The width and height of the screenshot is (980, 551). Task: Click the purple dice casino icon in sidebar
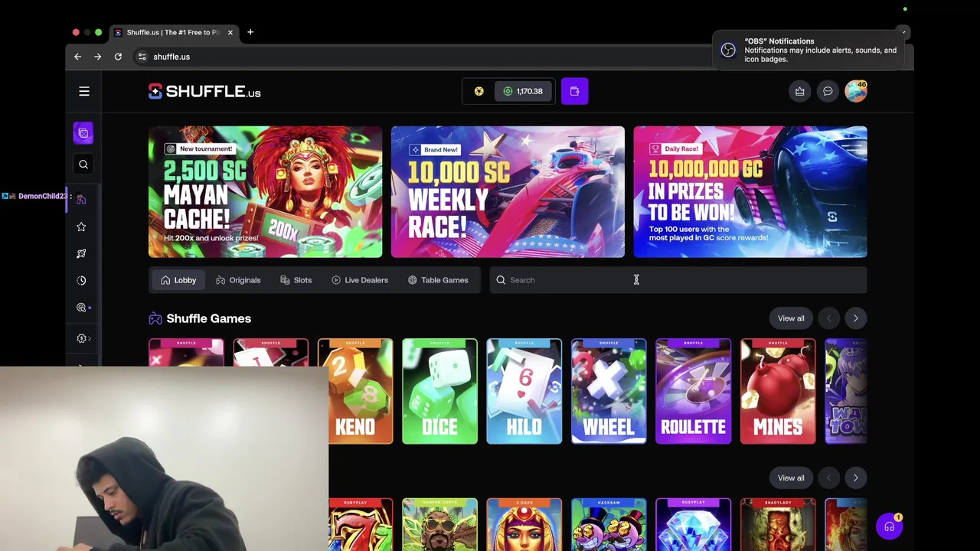pyautogui.click(x=83, y=133)
